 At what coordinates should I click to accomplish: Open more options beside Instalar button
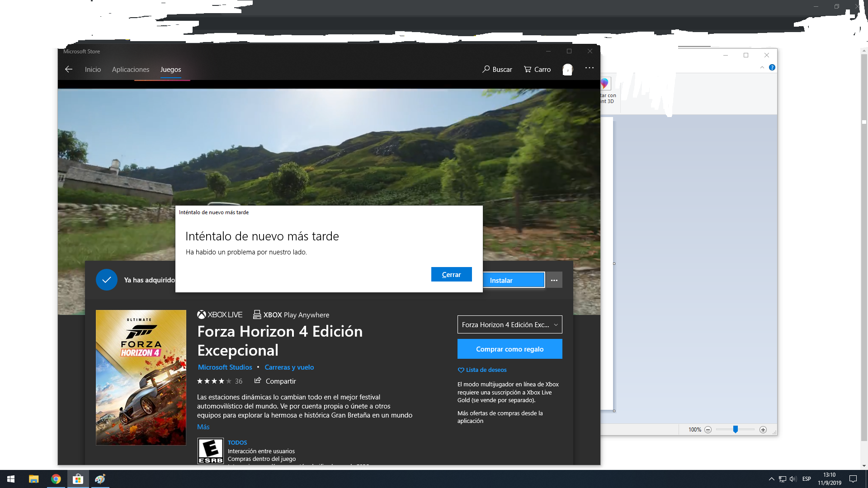click(554, 280)
